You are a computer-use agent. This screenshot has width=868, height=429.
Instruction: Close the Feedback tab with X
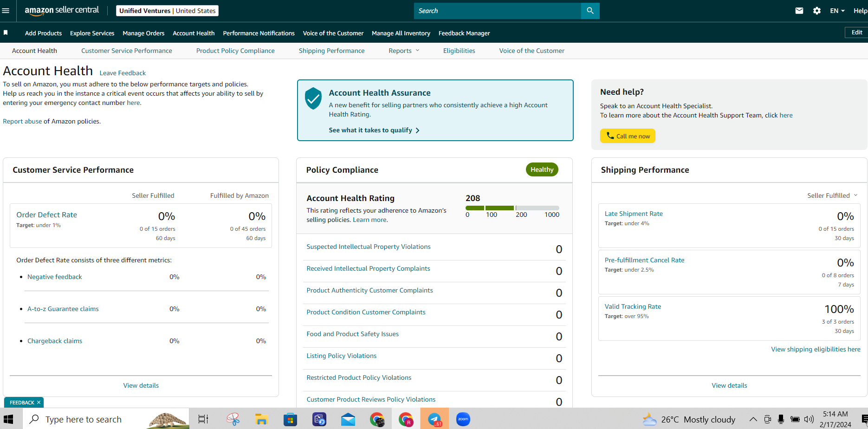39,403
